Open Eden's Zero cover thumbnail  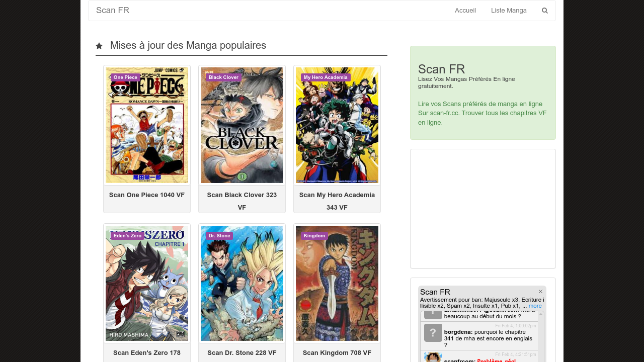click(x=147, y=284)
